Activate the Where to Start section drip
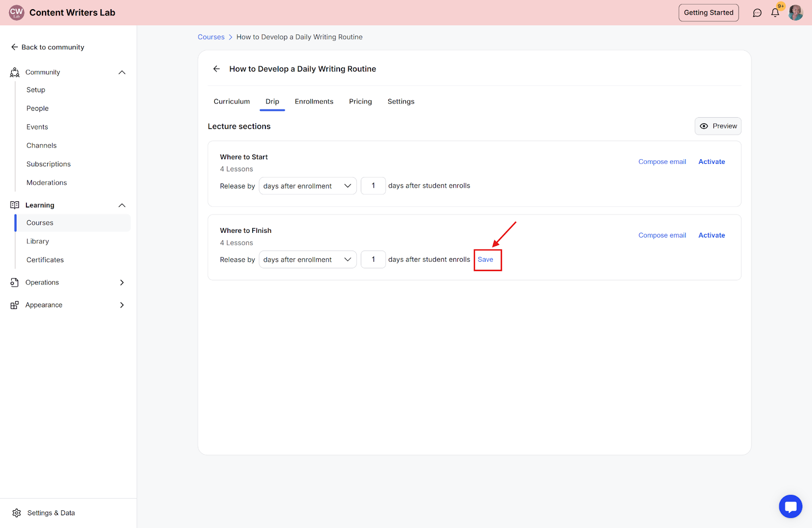 coord(712,162)
